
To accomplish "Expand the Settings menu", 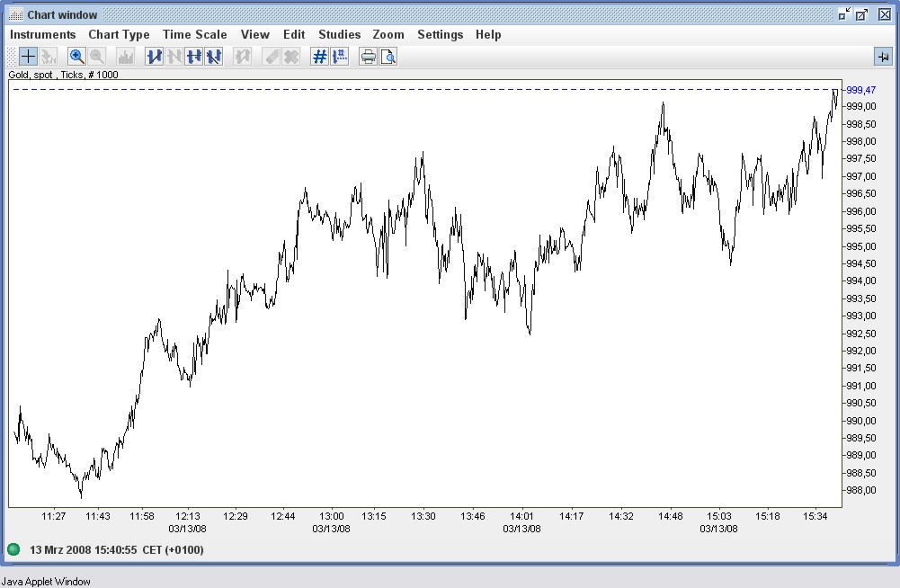I will (x=440, y=34).
